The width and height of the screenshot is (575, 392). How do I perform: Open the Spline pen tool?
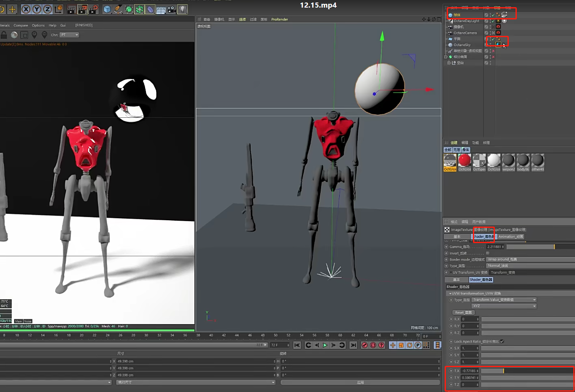click(x=119, y=9)
